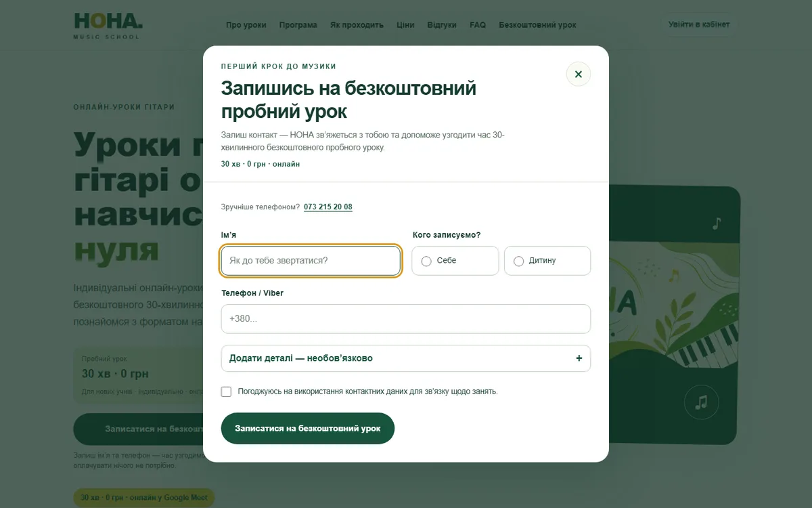
Task: Click the НОНА Music School logo
Action: pos(108,25)
